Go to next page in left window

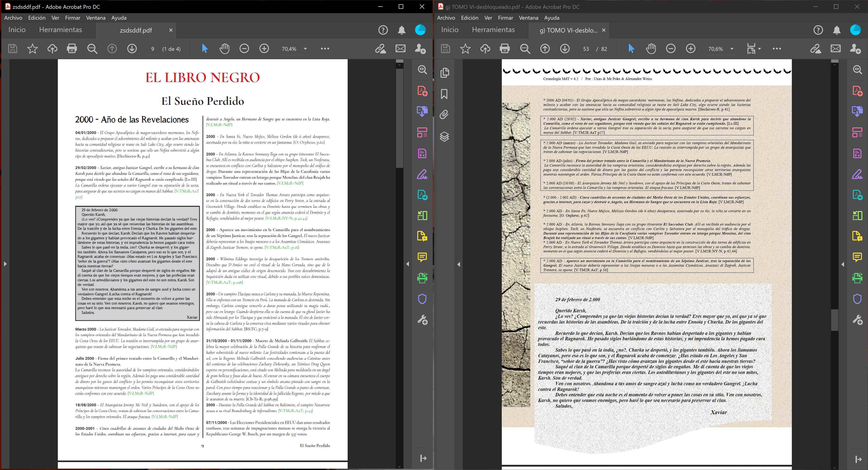click(132, 49)
